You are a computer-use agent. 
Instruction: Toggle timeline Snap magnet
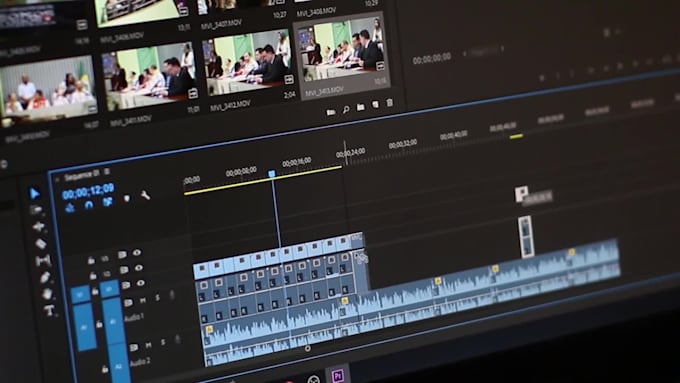[x=89, y=205]
